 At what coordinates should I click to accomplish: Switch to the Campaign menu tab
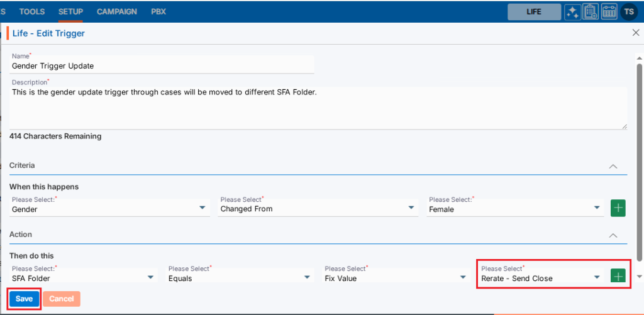pos(116,11)
